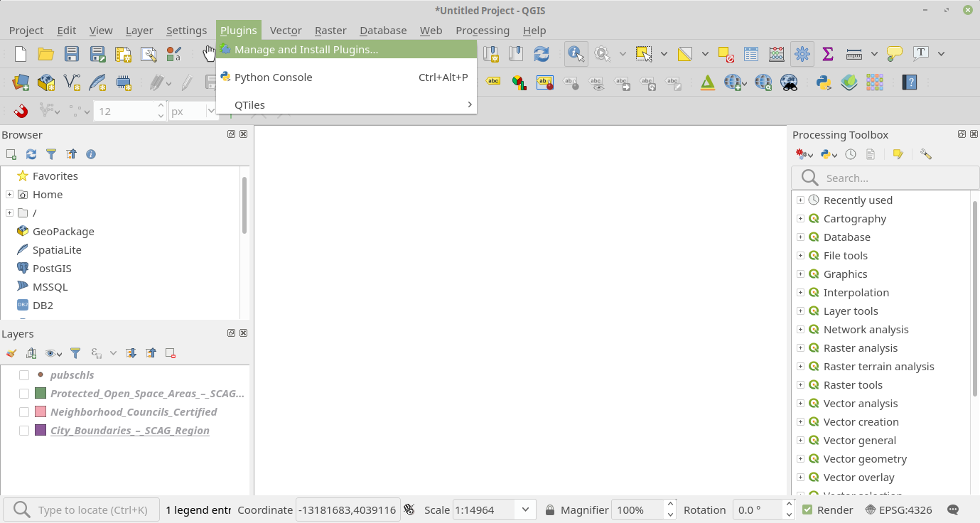This screenshot has width=980, height=523.
Task: Open the log messages bubble icon
Action: [954, 509]
